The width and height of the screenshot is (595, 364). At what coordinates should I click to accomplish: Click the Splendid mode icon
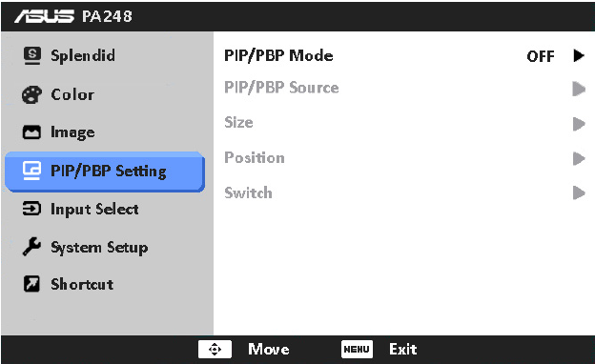[x=31, y=55]
